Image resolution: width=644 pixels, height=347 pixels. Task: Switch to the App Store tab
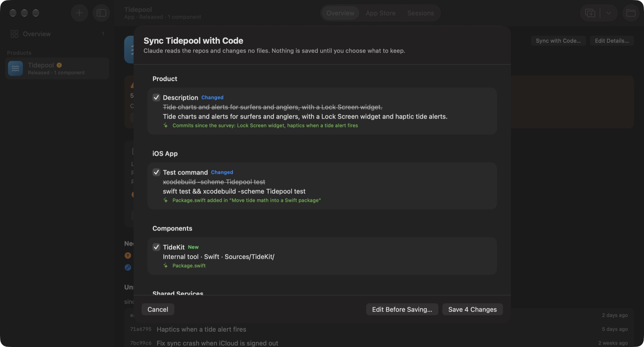tap(381, 13)
